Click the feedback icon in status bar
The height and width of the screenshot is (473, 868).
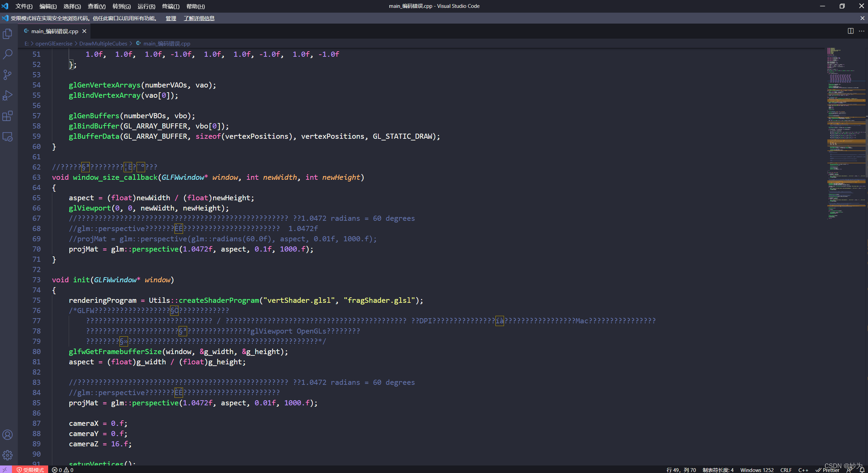[849, 470]
